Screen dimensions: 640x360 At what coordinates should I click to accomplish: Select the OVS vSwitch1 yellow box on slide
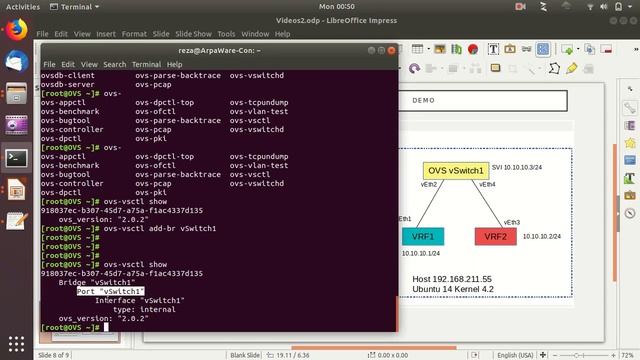456,171
